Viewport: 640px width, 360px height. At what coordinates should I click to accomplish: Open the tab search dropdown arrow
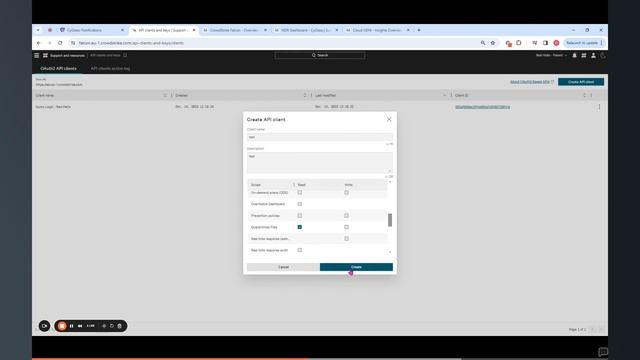pos(38,30)
